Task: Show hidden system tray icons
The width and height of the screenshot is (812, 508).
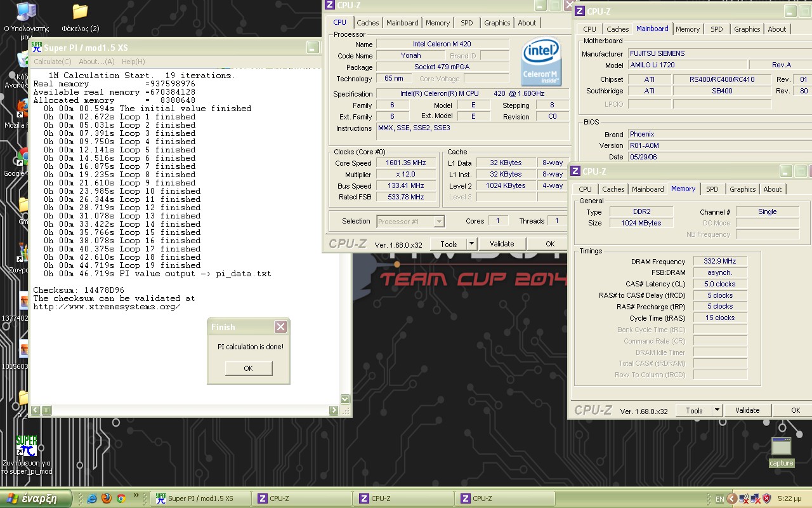Action: tap(731, 499)
